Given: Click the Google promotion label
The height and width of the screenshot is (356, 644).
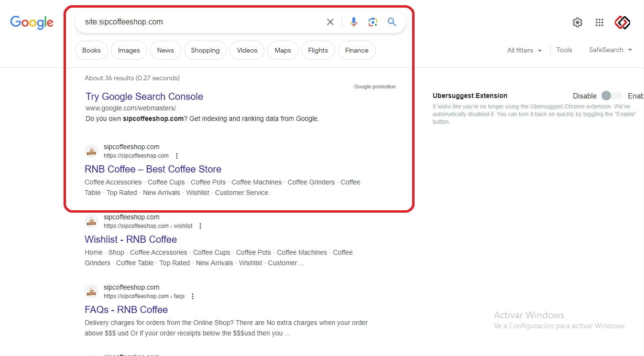Looking at the screenshot, I should pos(375,86).
